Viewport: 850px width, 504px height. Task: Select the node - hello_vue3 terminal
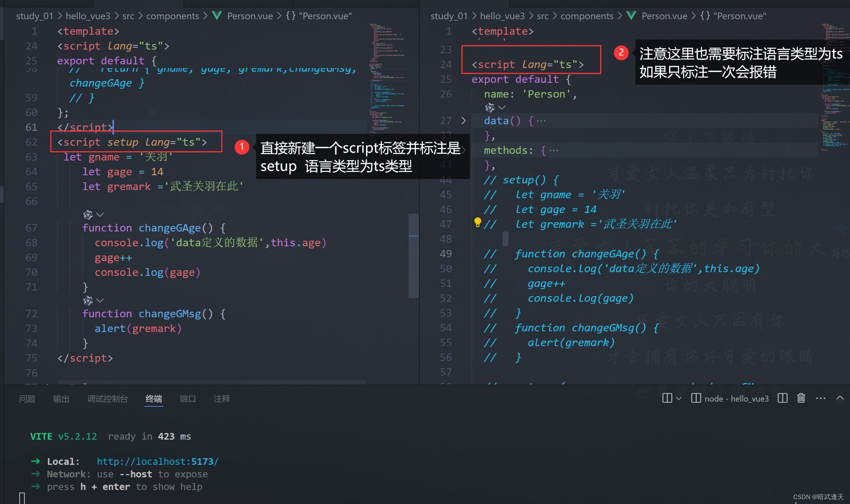tap(730, 398)
